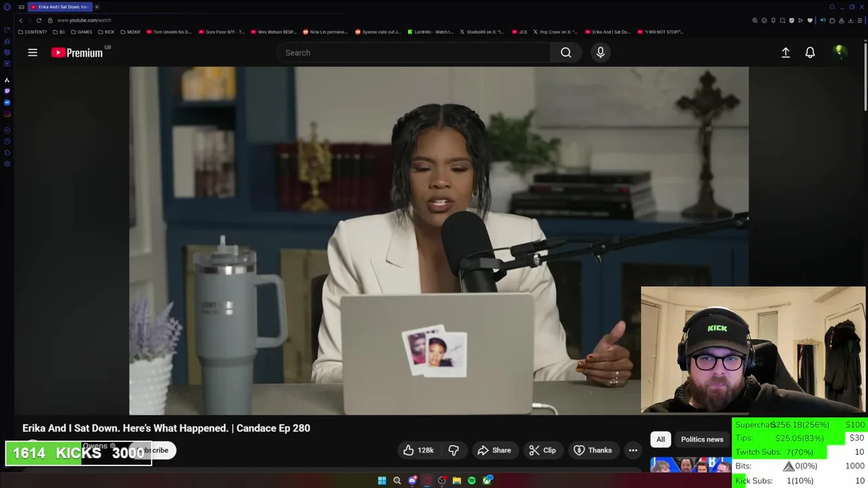Open the YouTube account avatar menu
The width and height of the screenshot is (868, 488).
point(840,52)
